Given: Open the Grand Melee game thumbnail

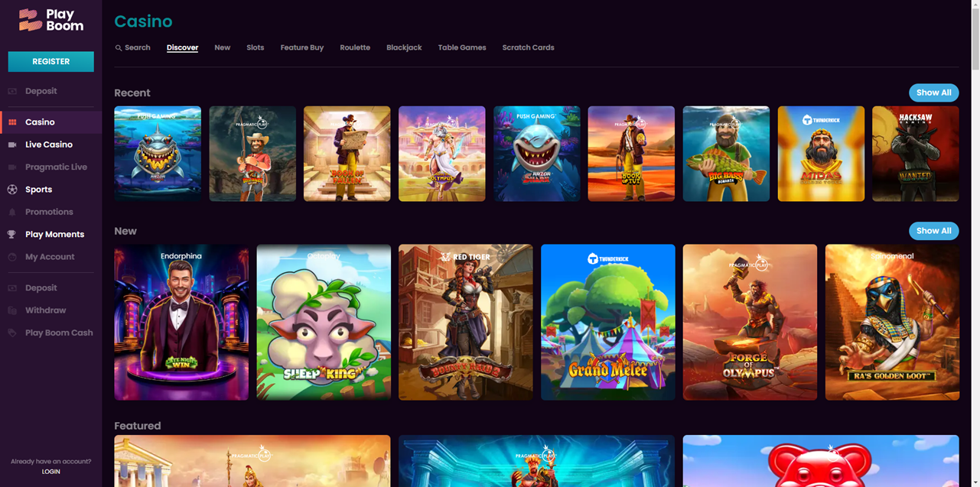Looking at the screenshot, I should click(x=607, y=322).
